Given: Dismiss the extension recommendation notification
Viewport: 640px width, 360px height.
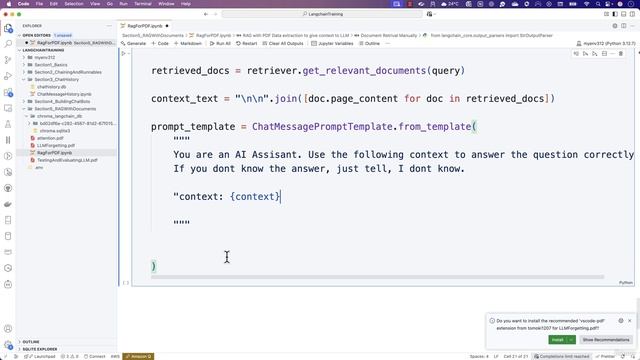Looking at the screenshot, I should click(x=630, y=321).
